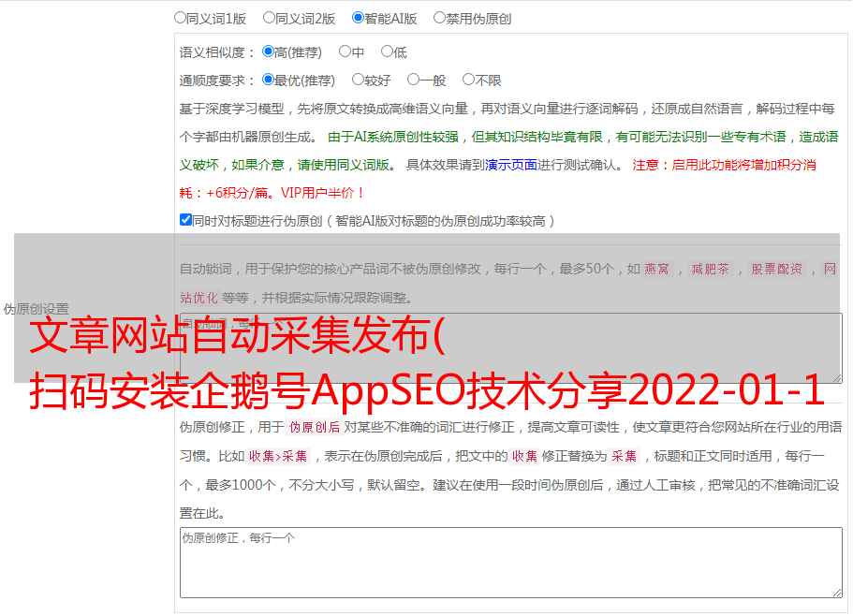
Task: Click the 收集>采集 example tag
Action: pyautogui.click(x=278, y=457)
